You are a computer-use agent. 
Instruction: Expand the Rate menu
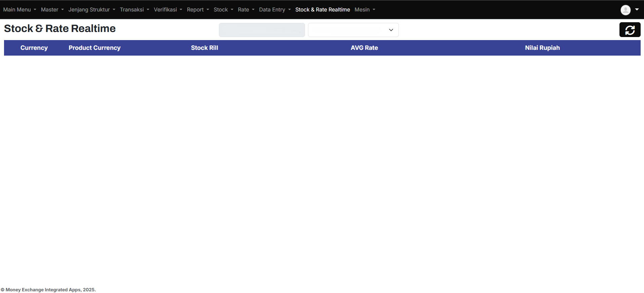tap(246, 10)
